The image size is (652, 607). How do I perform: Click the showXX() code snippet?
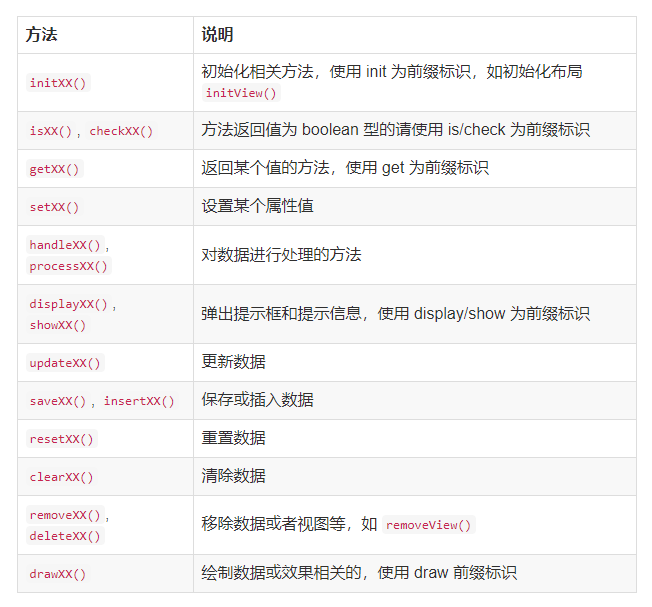[x=58, y=325]
